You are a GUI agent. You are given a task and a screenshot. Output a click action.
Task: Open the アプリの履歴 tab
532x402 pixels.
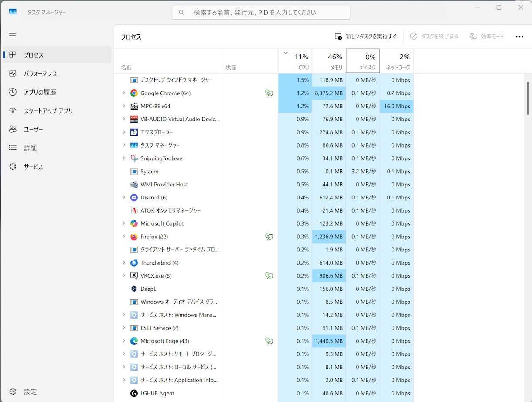click(x=57, y=93)
